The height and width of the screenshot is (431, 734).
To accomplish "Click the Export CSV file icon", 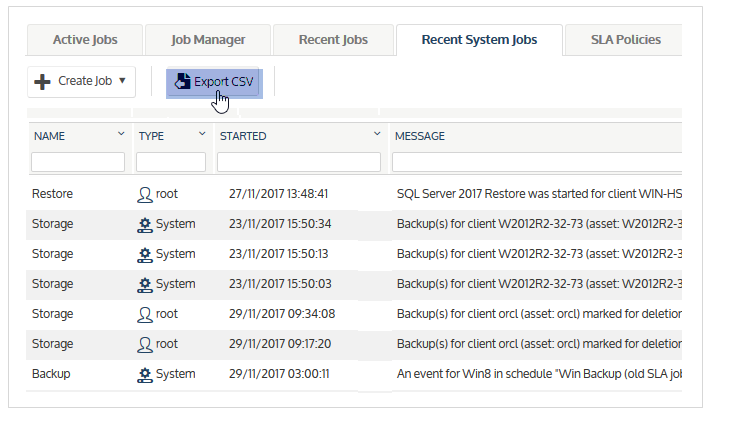I will [182, 81].
